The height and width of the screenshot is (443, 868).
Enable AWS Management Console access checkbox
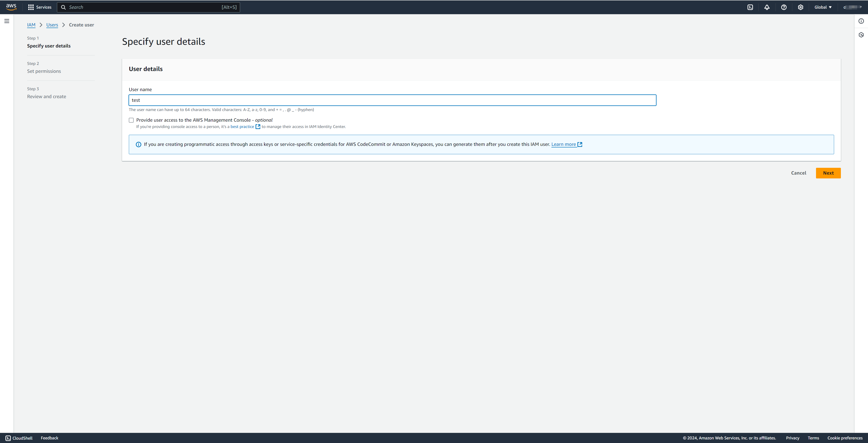point(131,120)
